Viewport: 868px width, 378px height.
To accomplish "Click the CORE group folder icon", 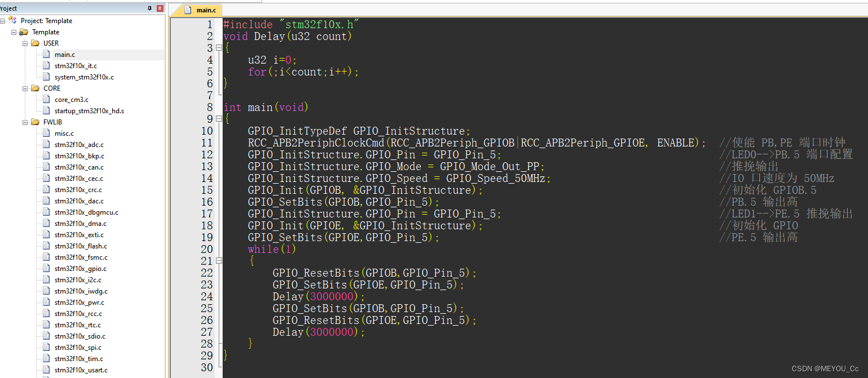I will [x=35, y=88].
